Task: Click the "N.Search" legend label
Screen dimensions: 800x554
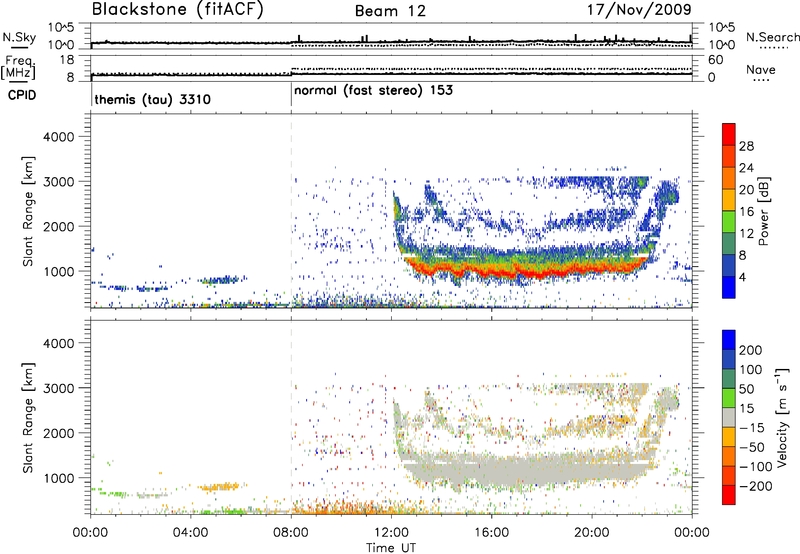Action: coord(773,37)
